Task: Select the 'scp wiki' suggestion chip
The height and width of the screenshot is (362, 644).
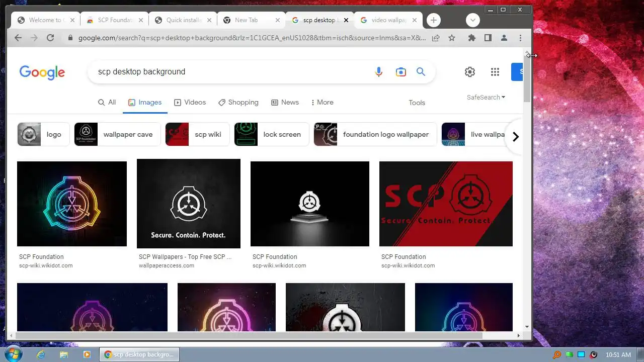Action: click(x=197, y=134)
